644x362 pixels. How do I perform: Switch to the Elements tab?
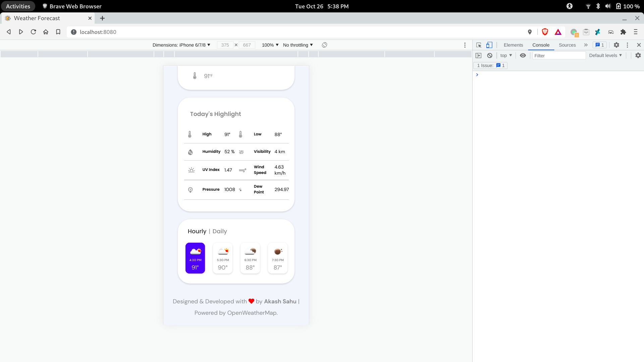coord(513,45)
